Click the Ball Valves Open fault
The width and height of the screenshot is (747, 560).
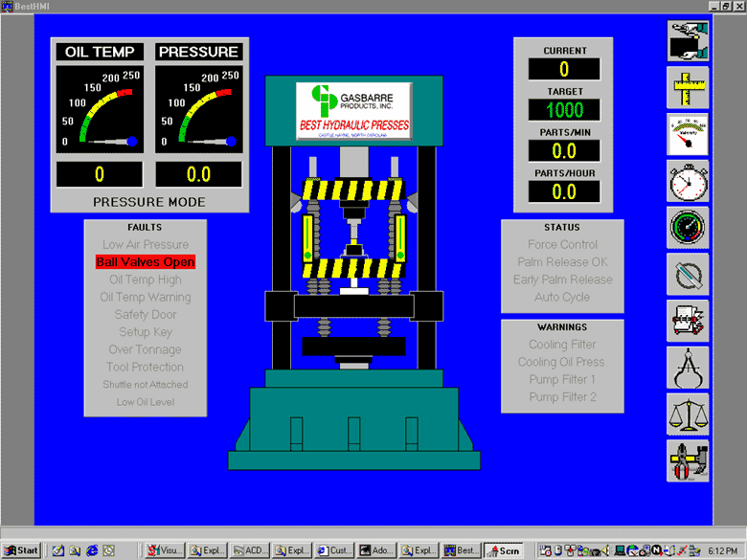[x=146, y=262]
